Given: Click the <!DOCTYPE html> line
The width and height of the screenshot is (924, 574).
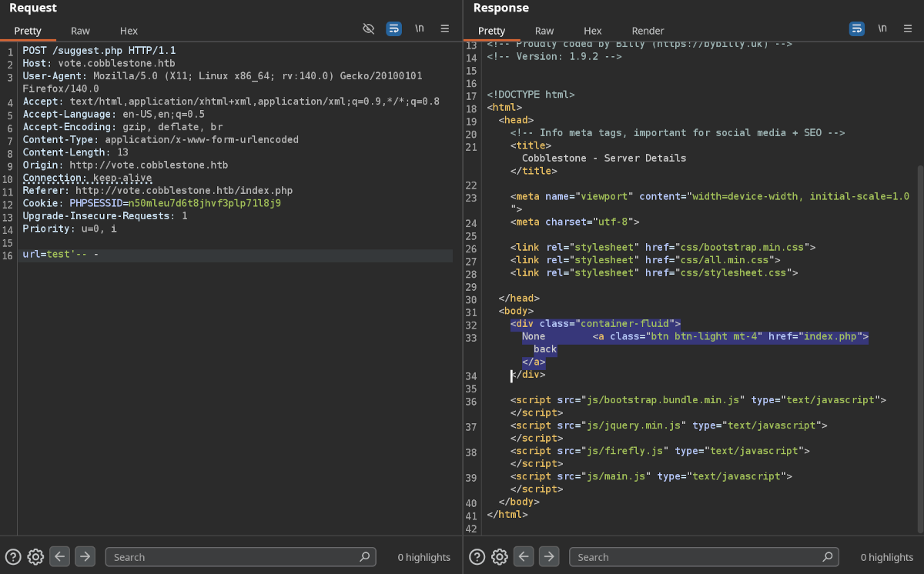Looking at the screenshot, I should coord(531,95).
